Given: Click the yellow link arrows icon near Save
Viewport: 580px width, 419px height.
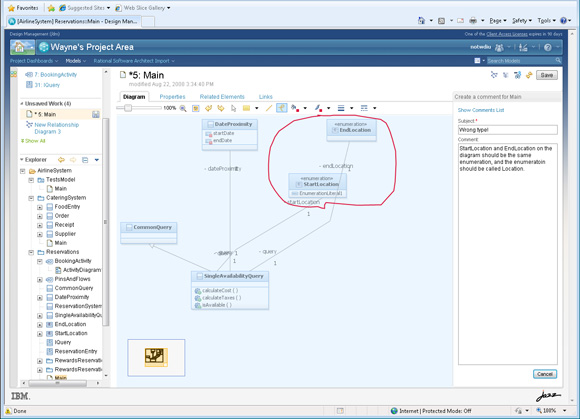Looking at the screenshot, I should pos(529,75).
